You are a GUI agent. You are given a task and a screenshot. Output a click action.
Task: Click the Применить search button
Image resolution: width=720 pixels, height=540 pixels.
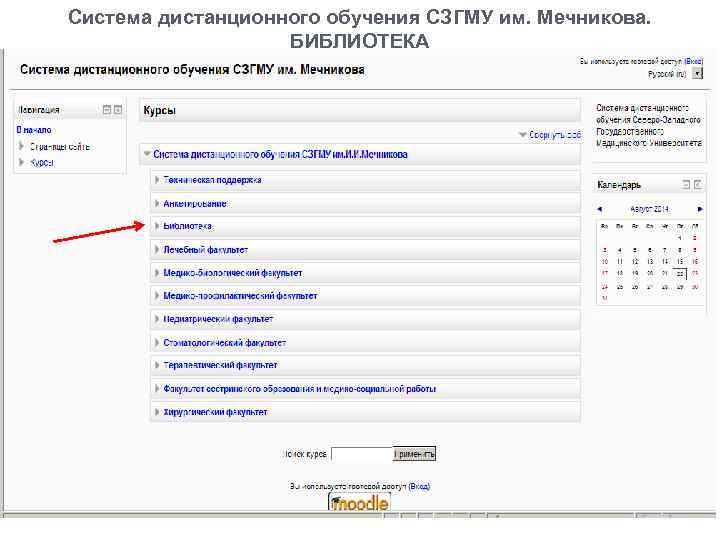point(414,454)
